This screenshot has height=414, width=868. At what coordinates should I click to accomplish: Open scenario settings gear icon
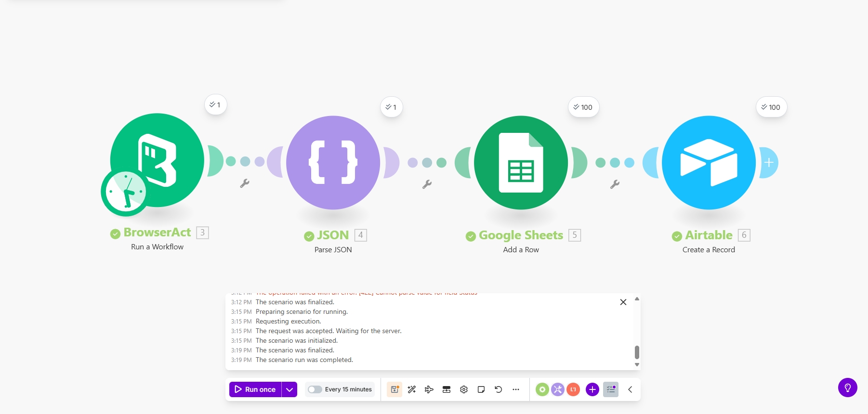(464, 389)
